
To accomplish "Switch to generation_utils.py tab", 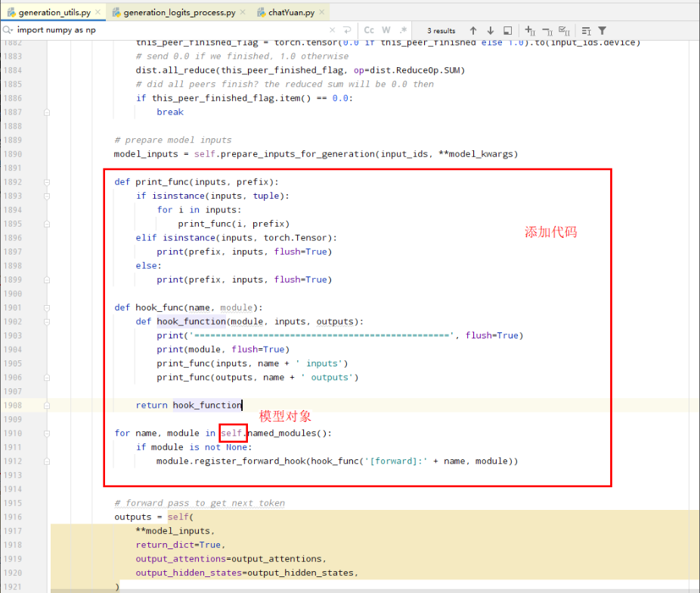I will tap(54, 13).
